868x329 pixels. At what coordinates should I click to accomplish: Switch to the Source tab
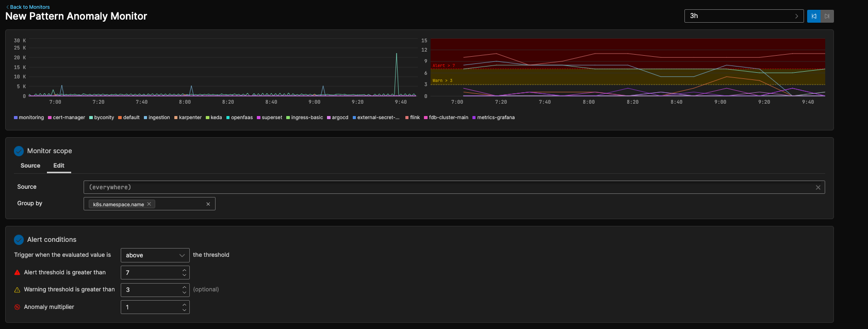[x=30, y=166]
